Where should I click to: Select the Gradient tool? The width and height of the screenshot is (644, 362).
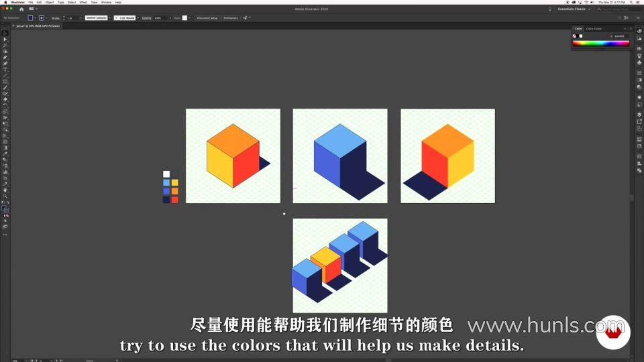pos(5,147)
